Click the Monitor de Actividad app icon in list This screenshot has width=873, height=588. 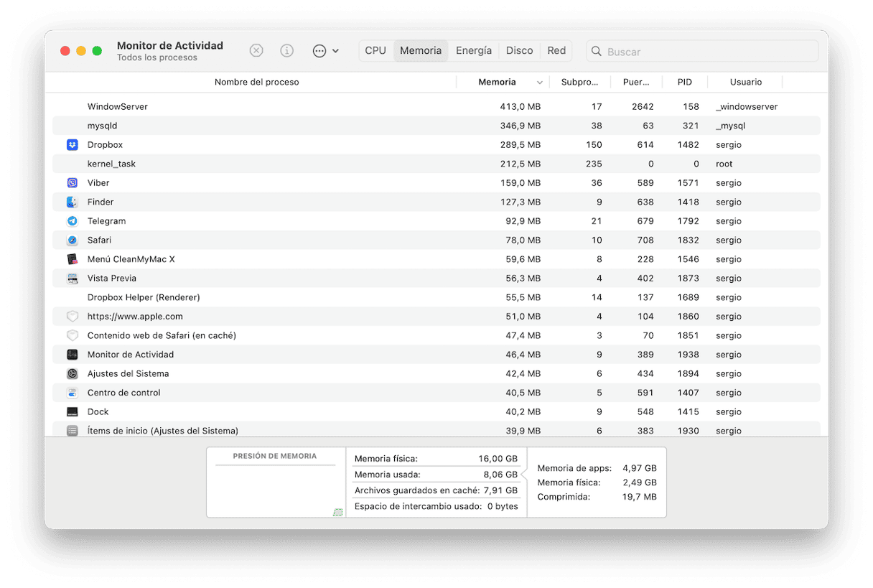pyautogui.click(x=72, y=355)
